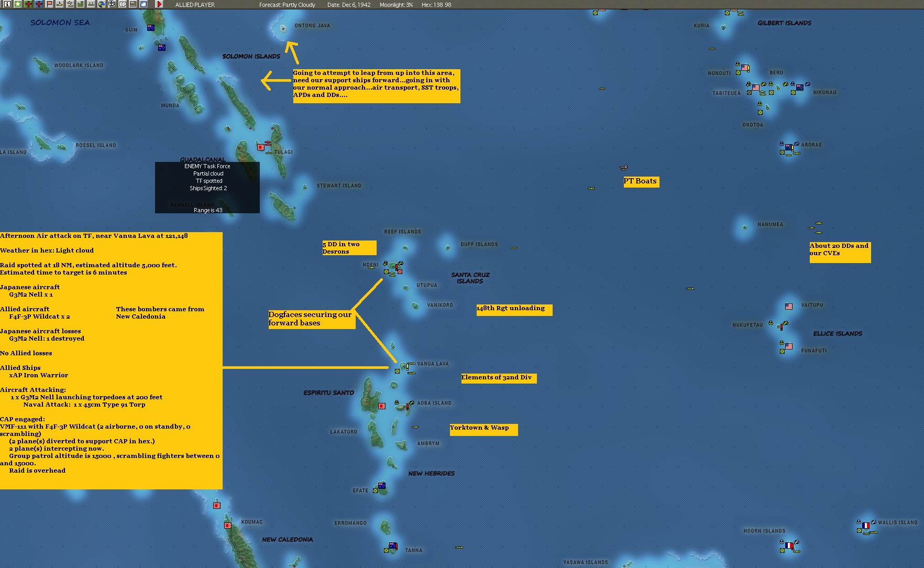Select the task force east of Duff Islands
Image resolution: width=924 pixels, height=568 pixels.
514,247
